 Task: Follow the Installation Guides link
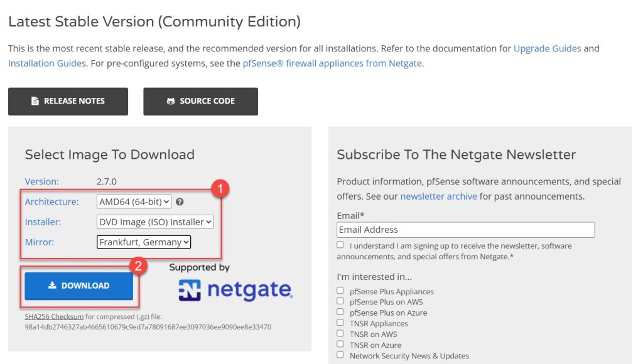pyautogui.click(x=47, y=63)
